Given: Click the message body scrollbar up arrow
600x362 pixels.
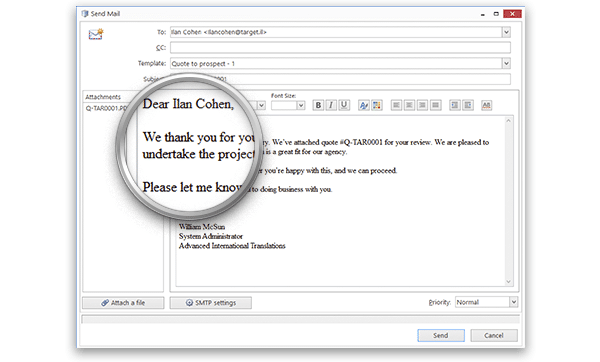Looking at the screenshot, I should [509, 121].
